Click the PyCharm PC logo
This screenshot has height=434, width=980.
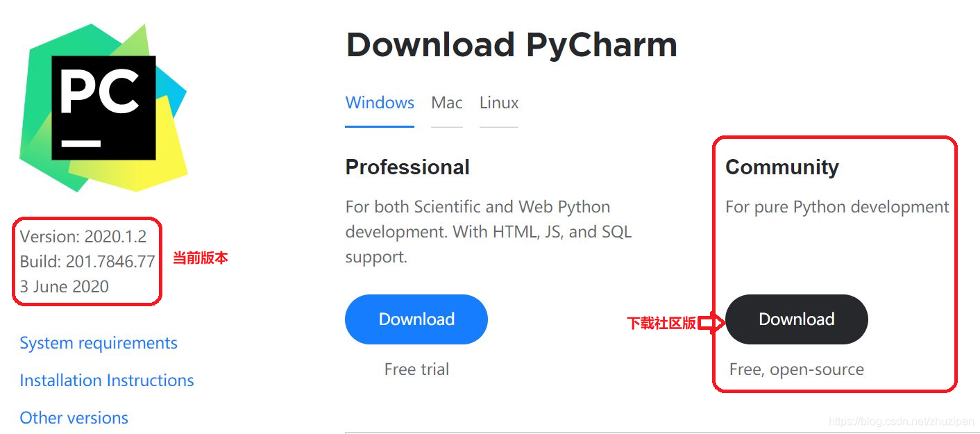[x=104, y=108]
